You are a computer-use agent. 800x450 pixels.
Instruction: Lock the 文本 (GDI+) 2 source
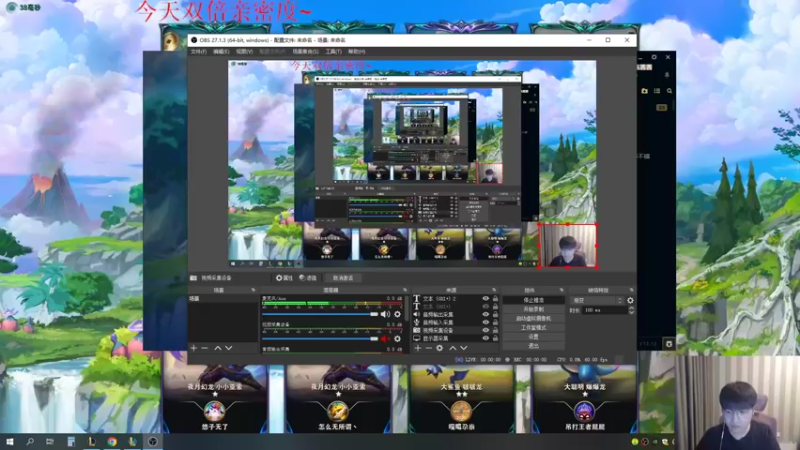(495, 298)
